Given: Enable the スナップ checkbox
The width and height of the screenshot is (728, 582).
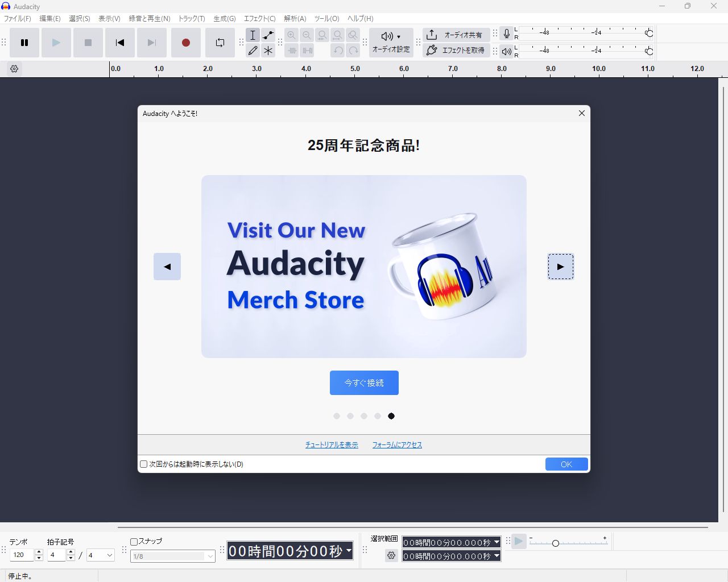Looking at the screenshot, I should coord(134,542).
